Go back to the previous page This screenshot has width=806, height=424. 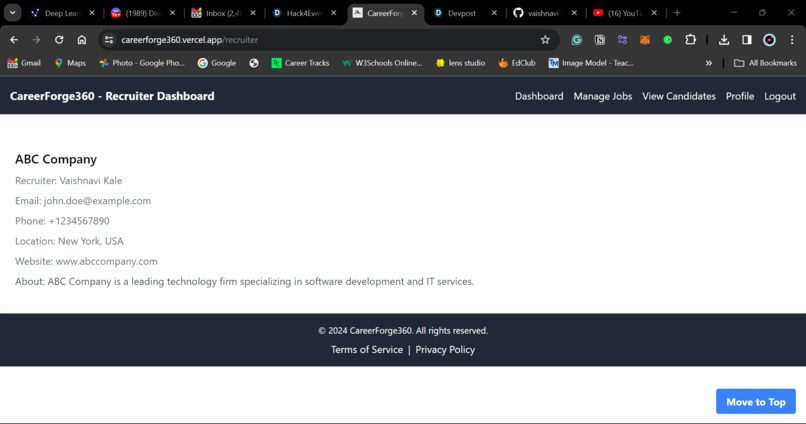click(14, 40)
